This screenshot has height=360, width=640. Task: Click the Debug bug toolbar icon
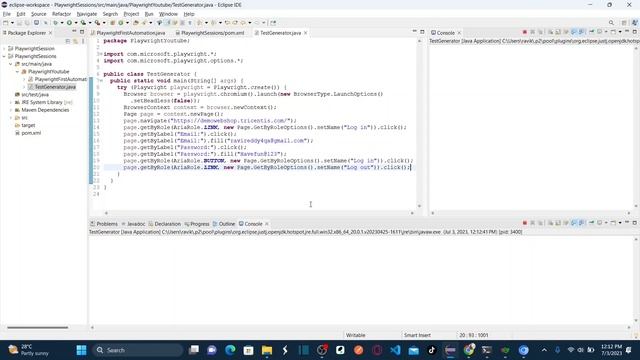56,23
